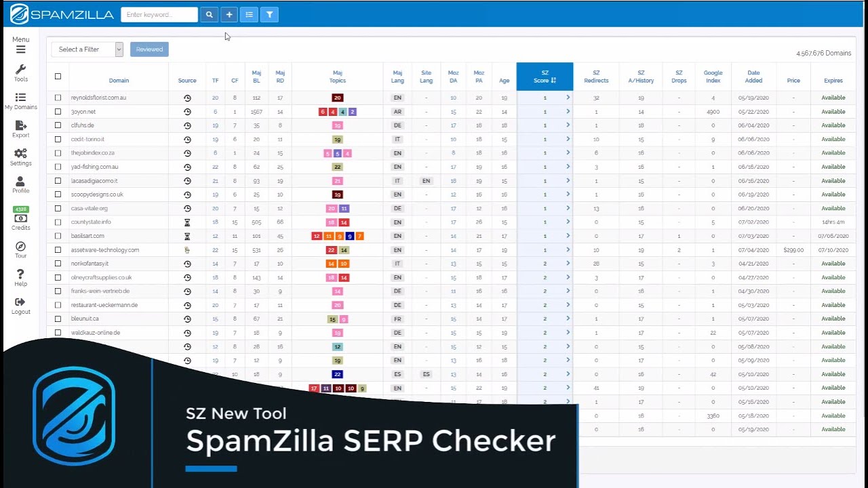This screenshot has height=488, width=868.
Task: Click the SpamZilla logo in header
Action: point(62,14)
